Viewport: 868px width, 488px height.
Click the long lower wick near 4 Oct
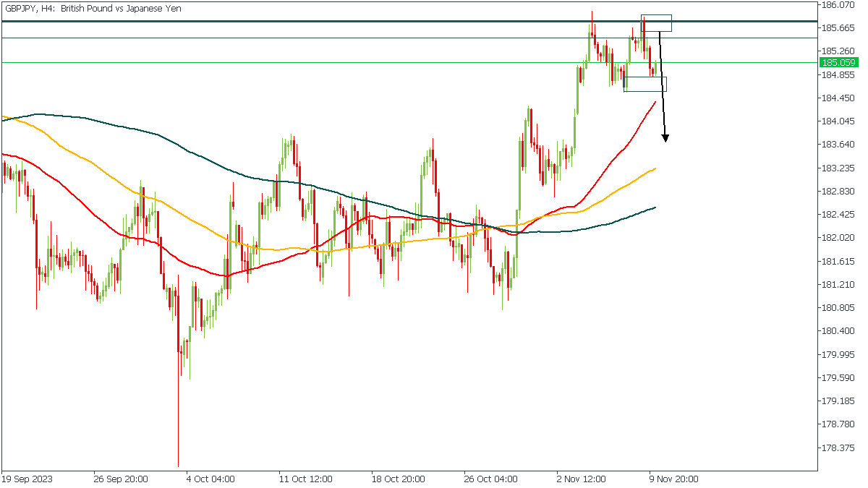tap(178, 419)
